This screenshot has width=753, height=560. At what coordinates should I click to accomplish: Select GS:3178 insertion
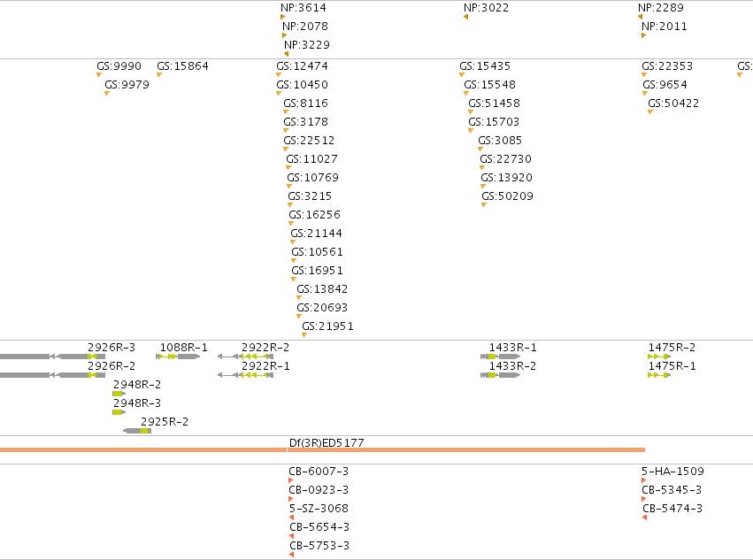[306, 122]
